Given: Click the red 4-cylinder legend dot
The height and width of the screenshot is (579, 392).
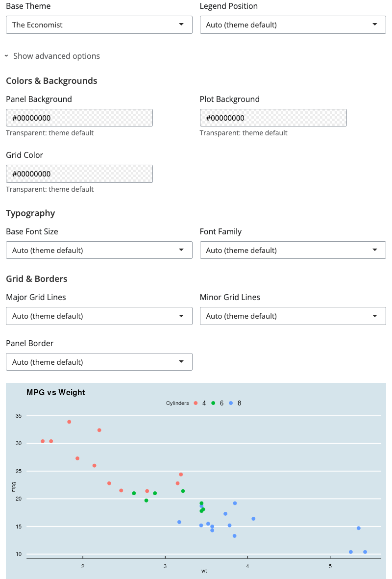Looking at the screenshot, I should (x=196, y=403).
